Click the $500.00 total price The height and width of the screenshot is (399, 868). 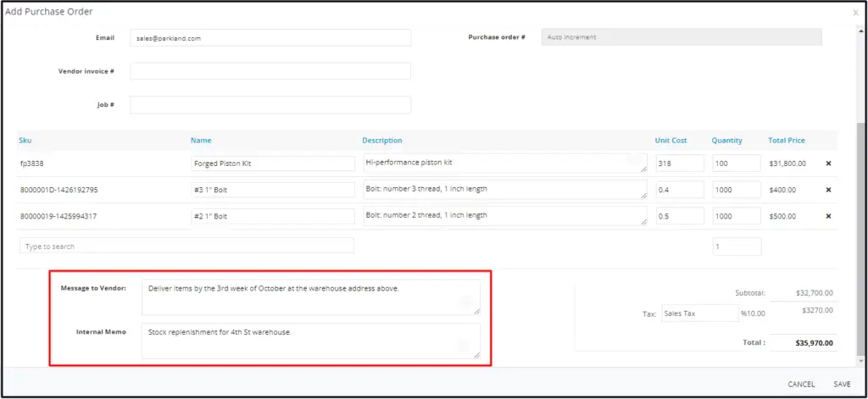click(x=782, y=216)
